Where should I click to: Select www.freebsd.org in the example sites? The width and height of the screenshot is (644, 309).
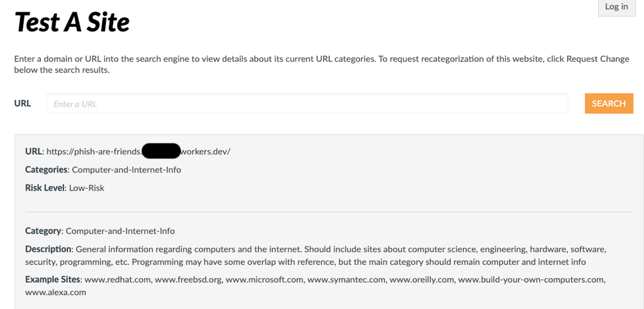[187, 279]
